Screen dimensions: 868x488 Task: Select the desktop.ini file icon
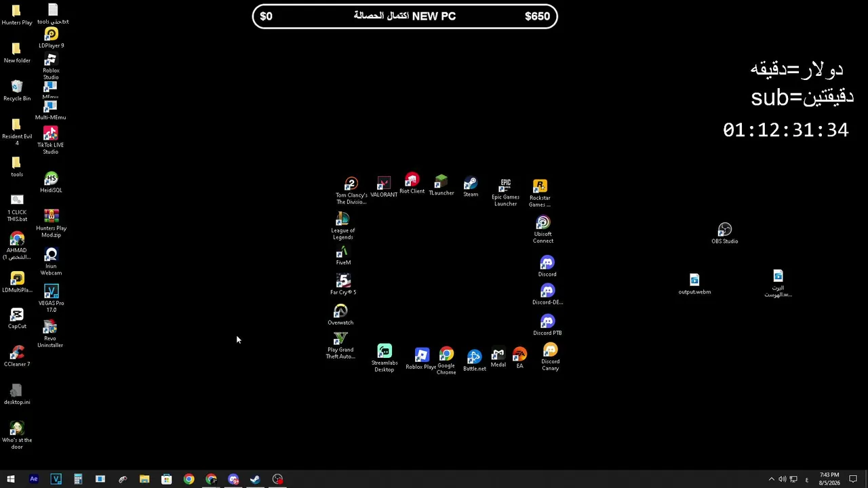coord(17,394)
